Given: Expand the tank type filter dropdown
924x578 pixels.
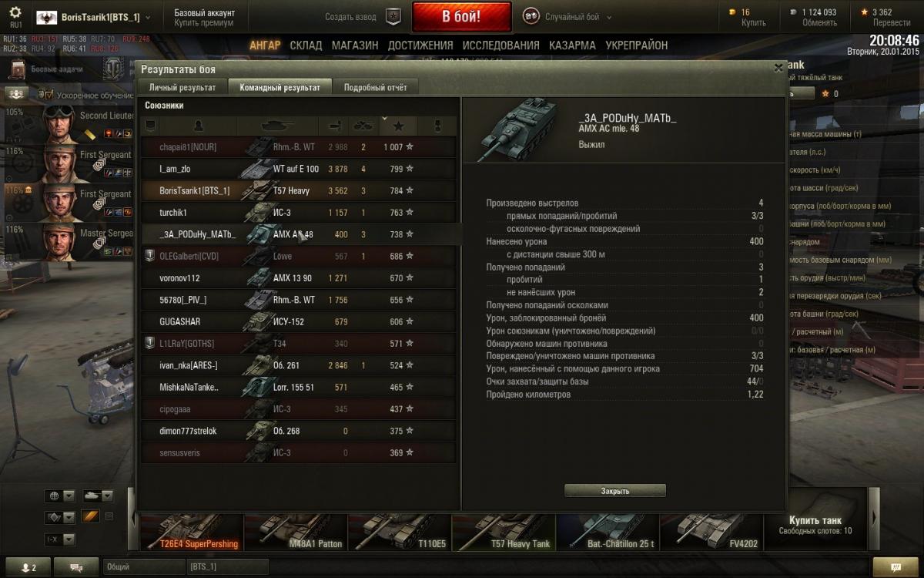Looking at the screenshot, I should point(98,496).
